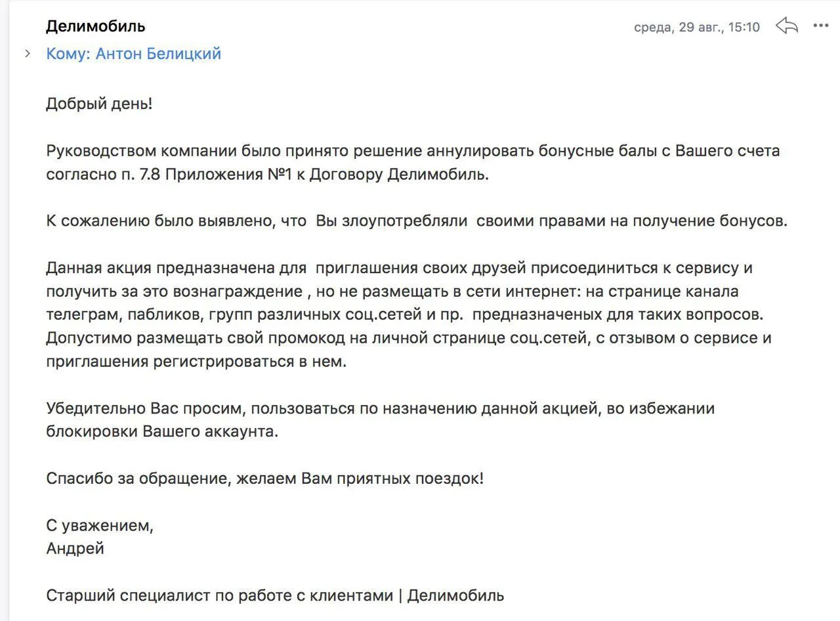This screenshot has height=621, width=840.
Task: Click the line Спасибо за обращение
Action: coord(264,479)
